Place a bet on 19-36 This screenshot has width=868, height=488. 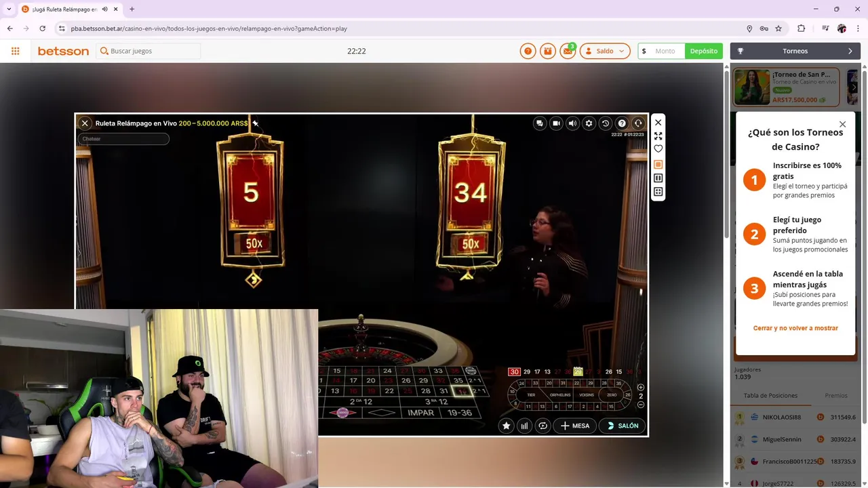(x=459, y=413)
